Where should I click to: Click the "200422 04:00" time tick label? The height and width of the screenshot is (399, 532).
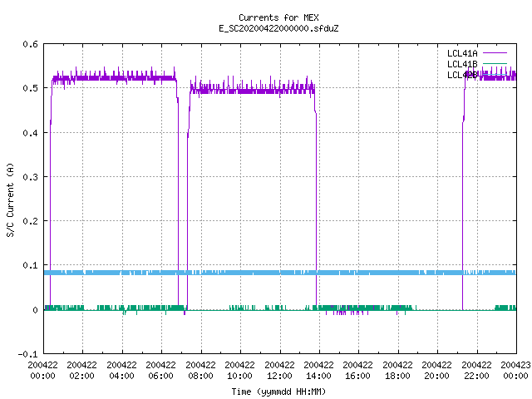coord(121,371)
